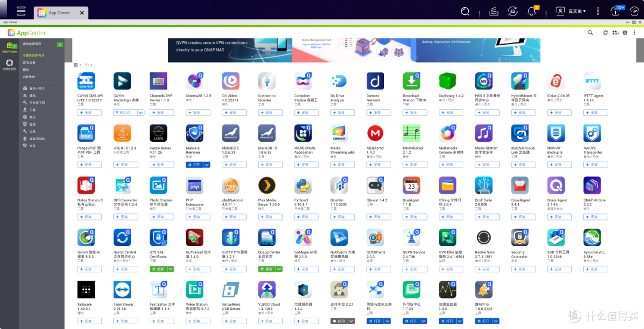Image resolution: width=644 pixels, height=329 pixels.
Task: Expand Malware Remover open button dropdown arrow
Action: pyautogui.click(x=206, y=164)
